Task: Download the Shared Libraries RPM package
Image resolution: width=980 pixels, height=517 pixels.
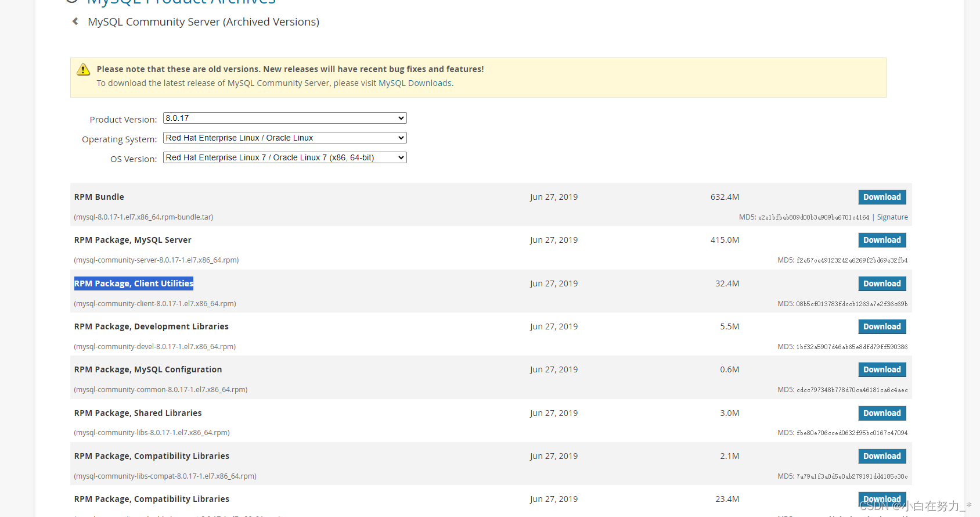Action: [882, 413]
